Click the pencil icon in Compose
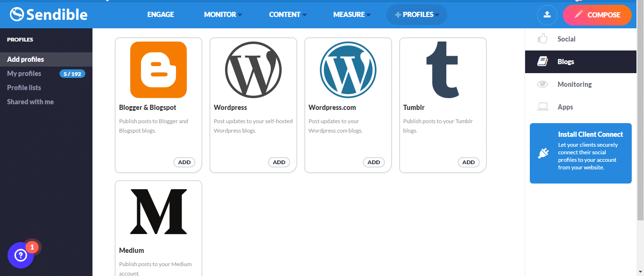Screen dimensions: 644x276 (x=579, y=15)
